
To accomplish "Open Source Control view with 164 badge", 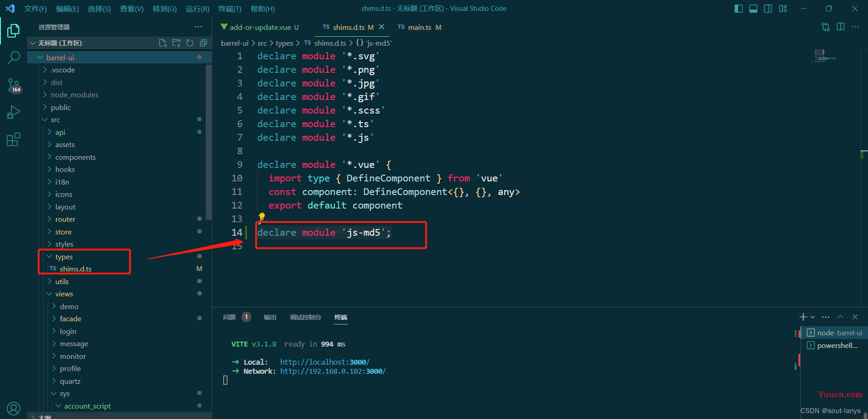I will coord(14,85).
